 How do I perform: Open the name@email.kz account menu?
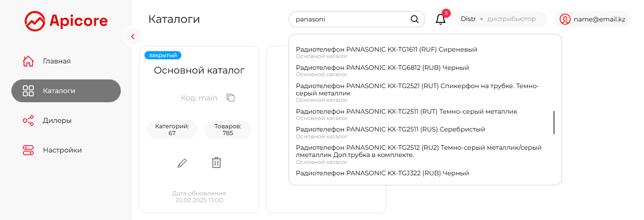(x=592, y=19)
